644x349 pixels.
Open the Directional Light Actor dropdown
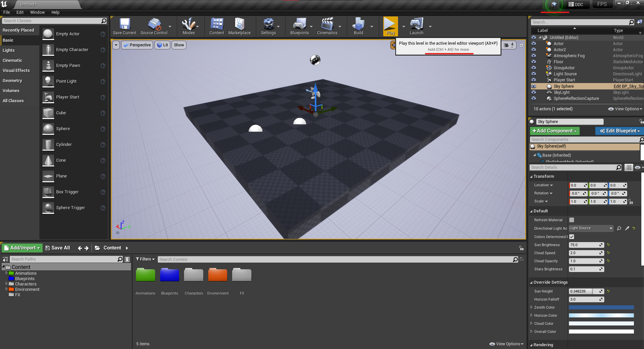591,228
